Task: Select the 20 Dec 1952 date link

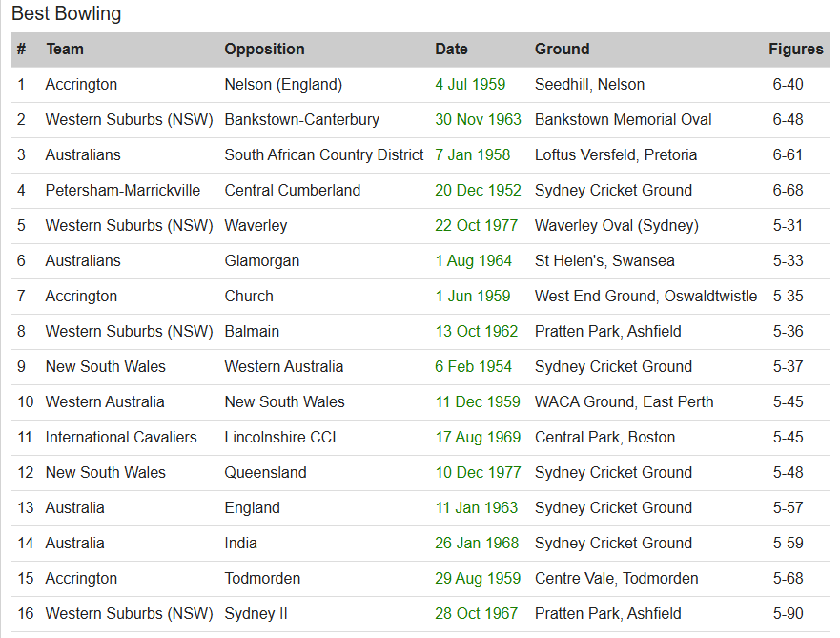Action: (478, 190)
